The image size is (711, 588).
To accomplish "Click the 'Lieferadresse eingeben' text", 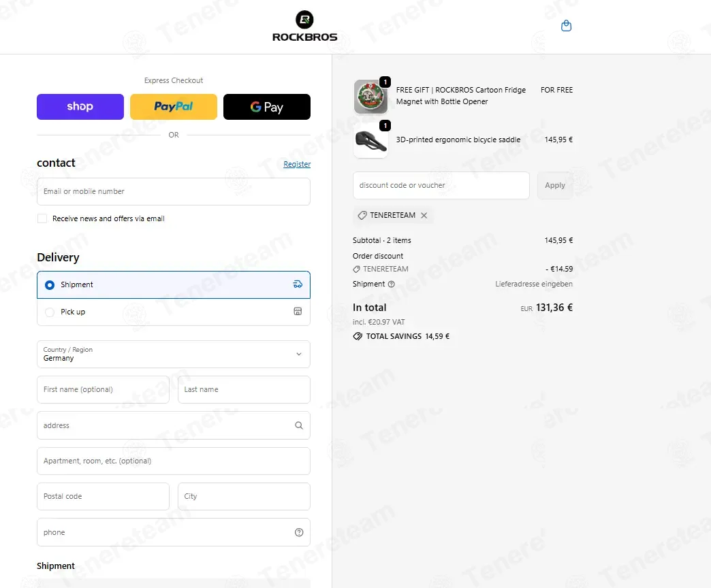I will [534, 284].
